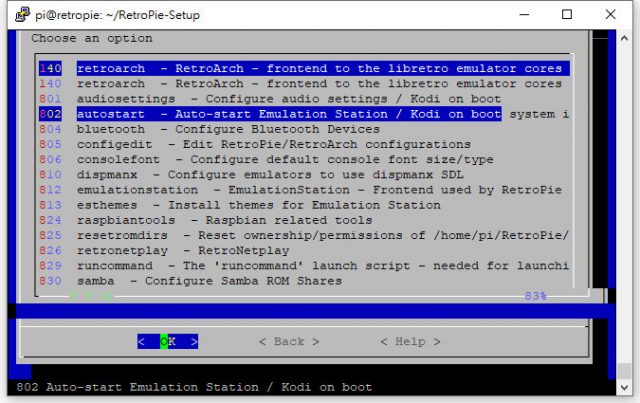
Task: Select 813 esthemes Install themes
Action: (x=240, y=205)
